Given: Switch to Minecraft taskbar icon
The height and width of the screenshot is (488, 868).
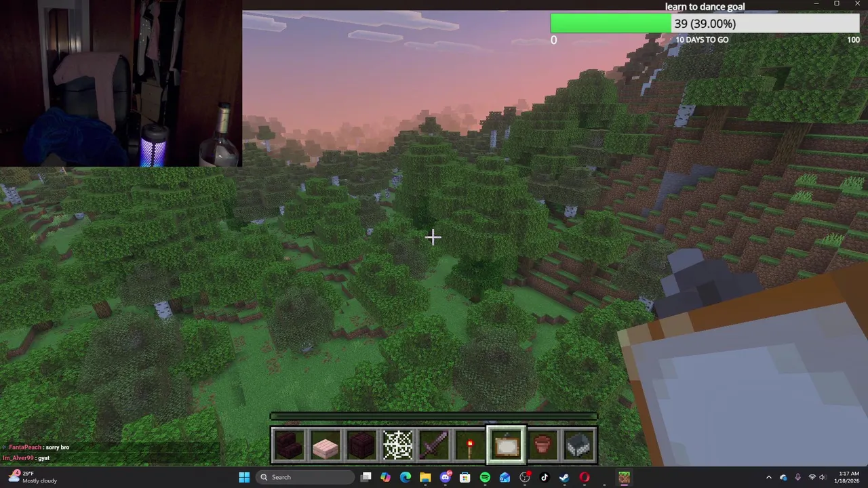Looking at the screenshot, I should tap(624, 477).
